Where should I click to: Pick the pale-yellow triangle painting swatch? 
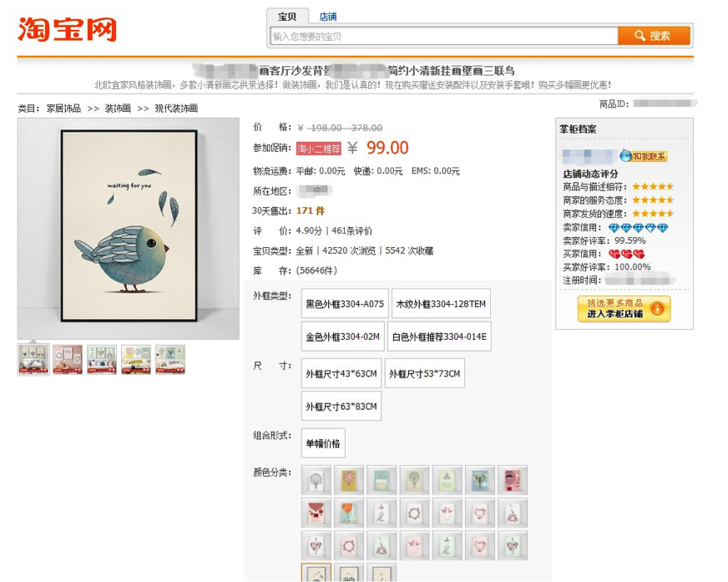click(x=447, y=480)
